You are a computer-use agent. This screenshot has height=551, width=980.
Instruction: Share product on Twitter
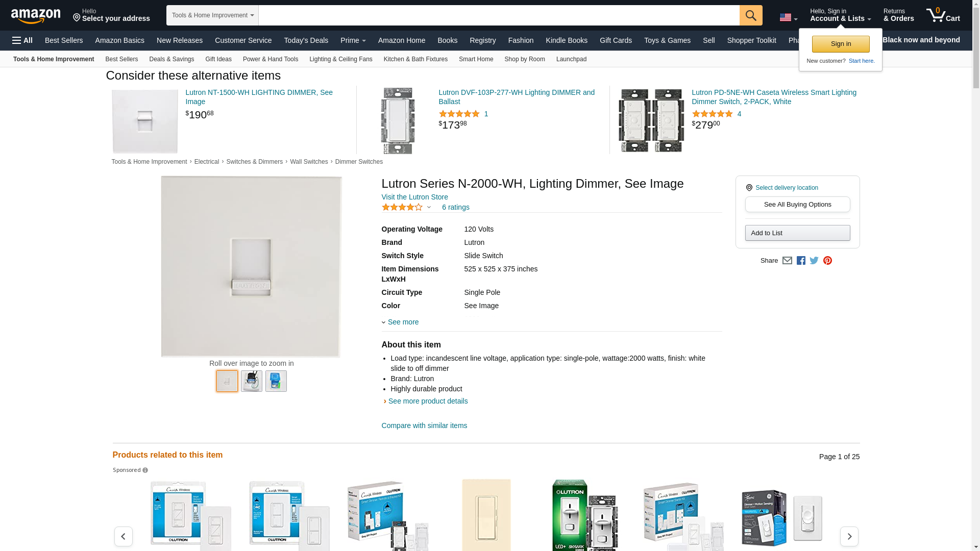click(814, 261)
